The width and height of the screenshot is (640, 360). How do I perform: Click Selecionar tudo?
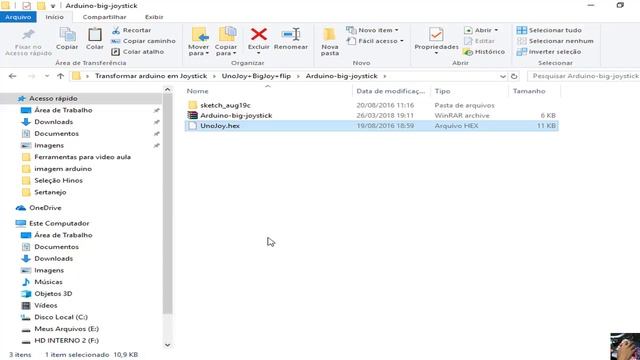[x=549, y=30]
